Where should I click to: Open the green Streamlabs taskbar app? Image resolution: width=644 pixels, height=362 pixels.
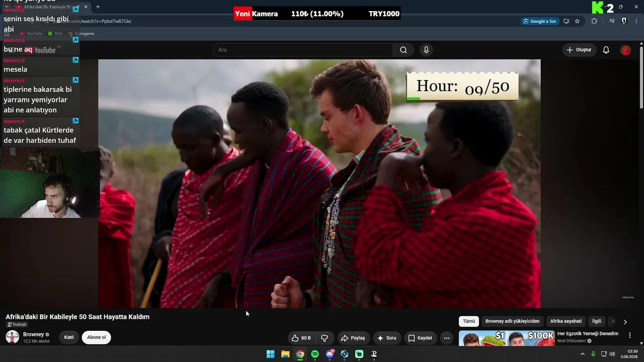coord(359,354)
